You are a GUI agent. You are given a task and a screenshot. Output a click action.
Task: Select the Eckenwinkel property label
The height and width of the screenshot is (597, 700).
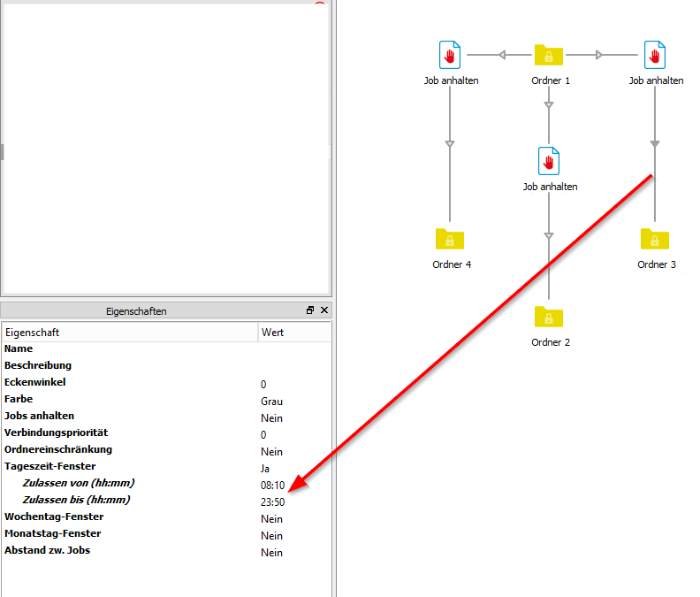(35, 382)
